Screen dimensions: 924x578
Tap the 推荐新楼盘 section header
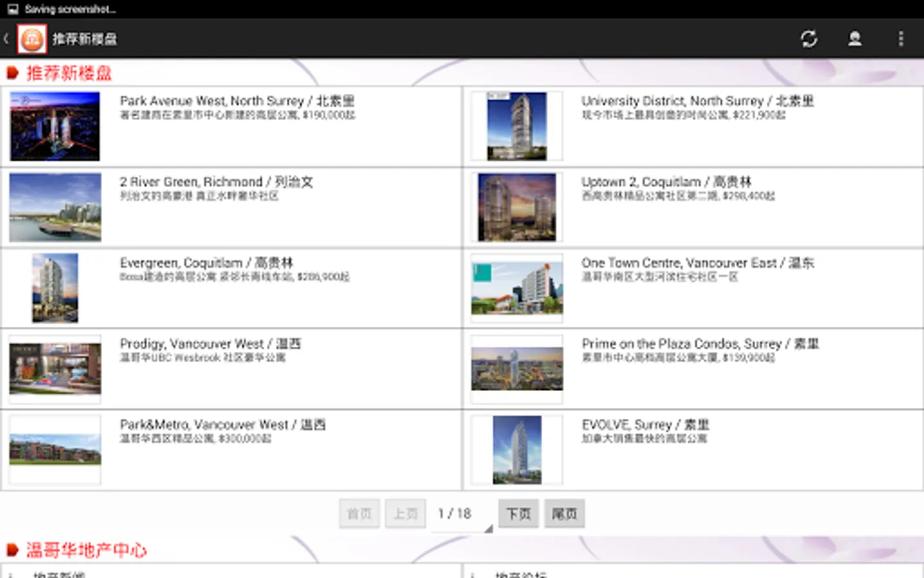[69, 73]
